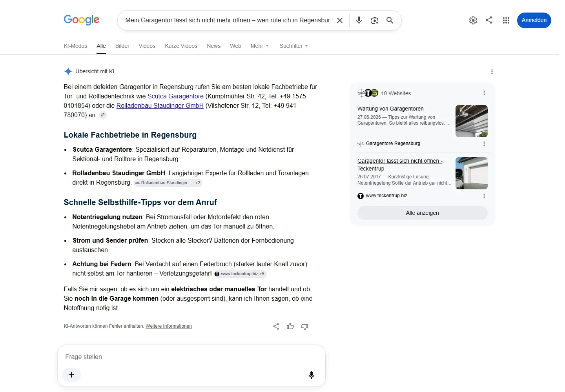Share the AI overview answer

(x=276, y=327)
